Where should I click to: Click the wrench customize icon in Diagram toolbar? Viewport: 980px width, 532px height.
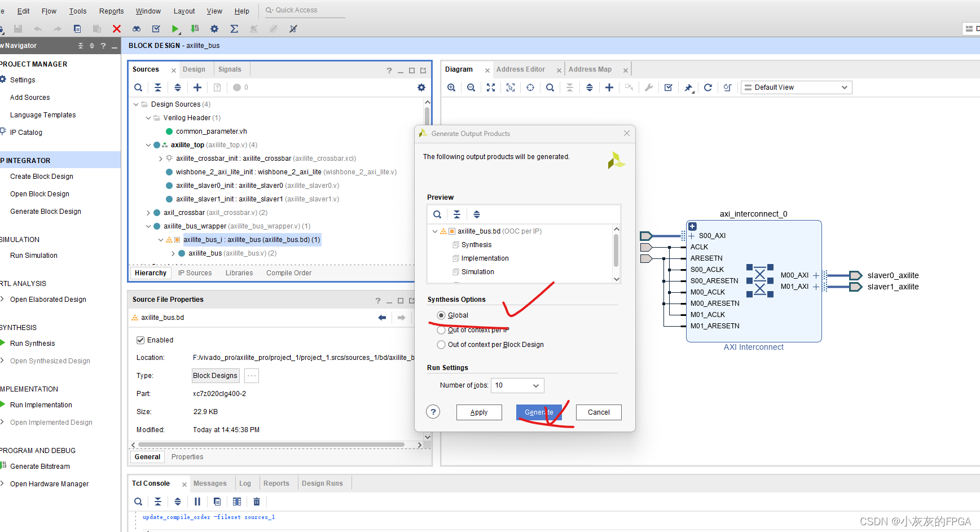649,87
